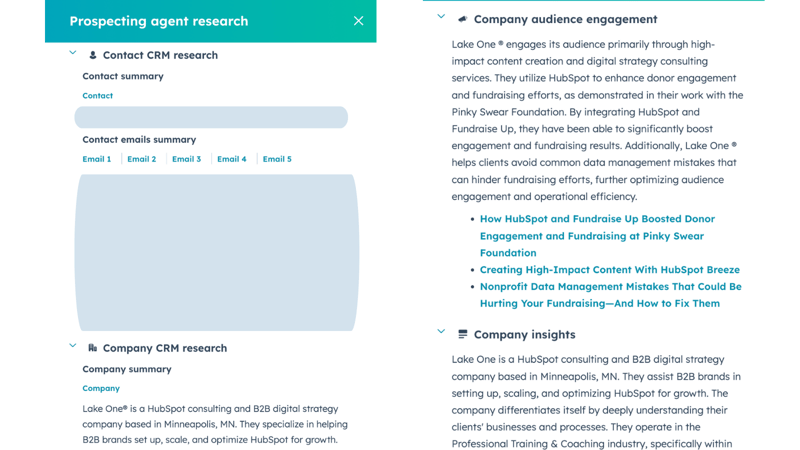Select the Email 3 tab
Screen dimensions: 800x450
(187, 159)
